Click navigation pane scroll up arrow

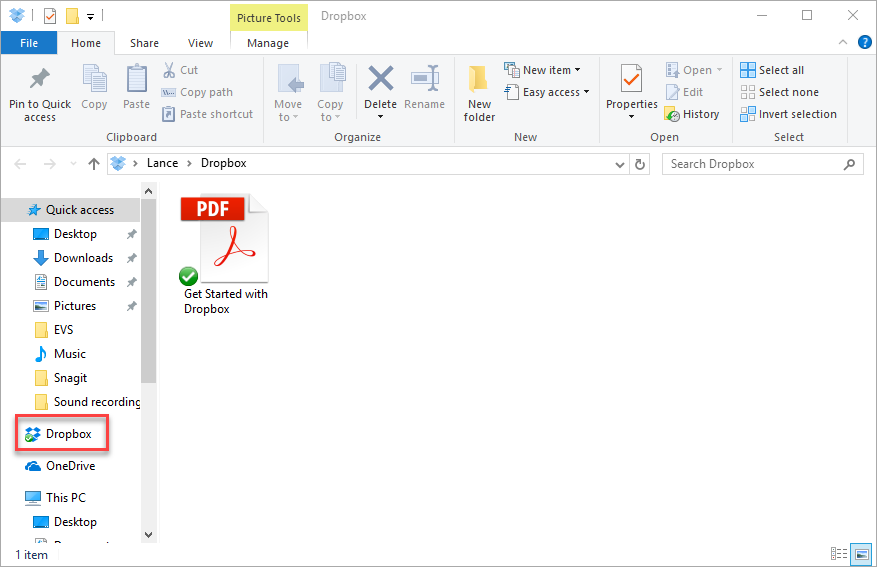tap(148, 191)
